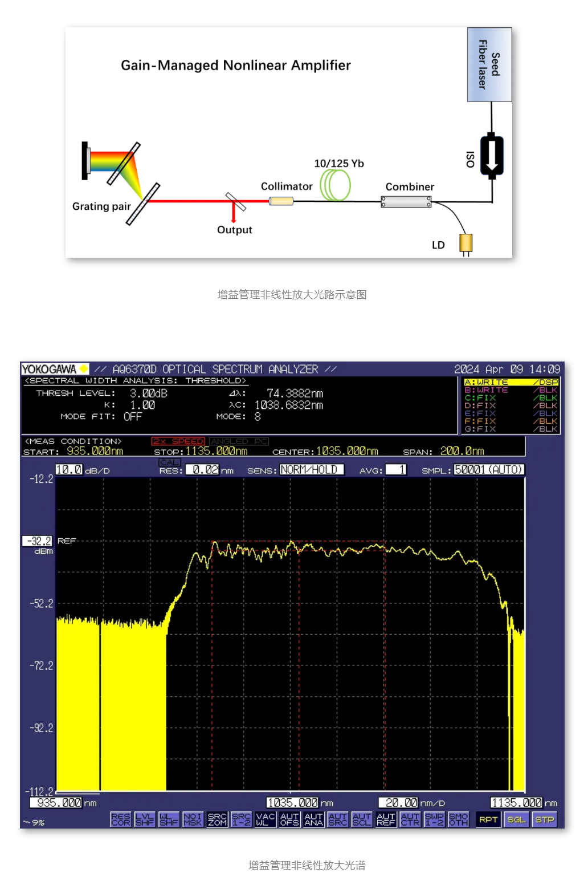The width and height of the screenshot is (588, 885).
Task: Click the Gain-Managed Nonlinear Amplifier title
Action: 236,65
